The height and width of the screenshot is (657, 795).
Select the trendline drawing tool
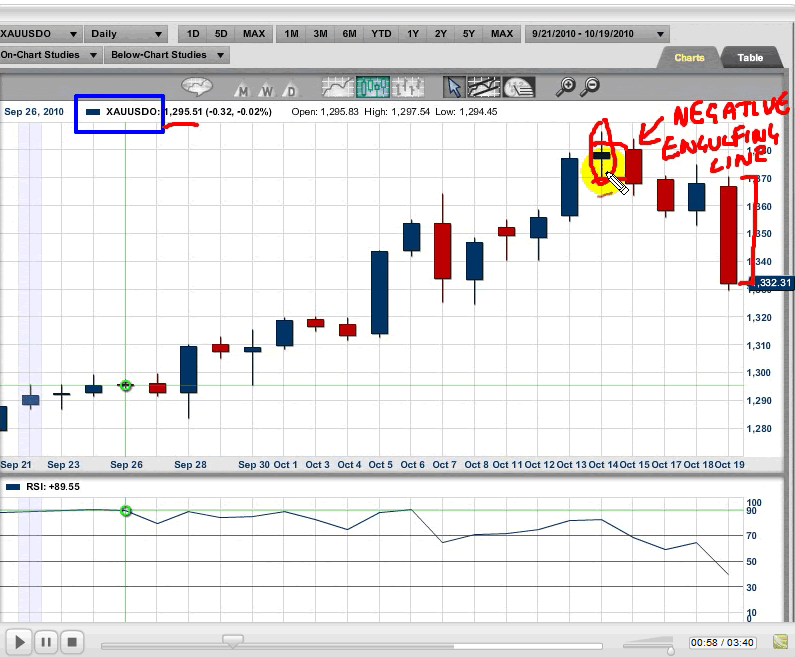(484, 87)
